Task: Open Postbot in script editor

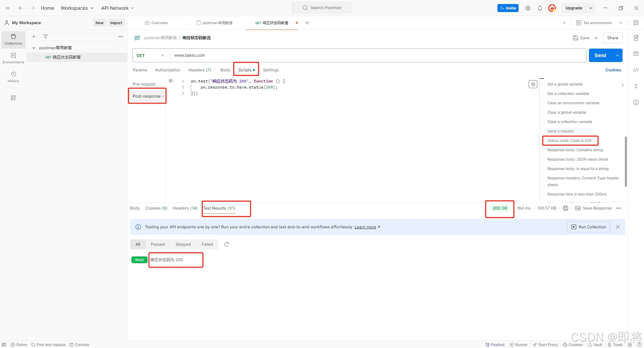Action: click(x=533, y=84)
